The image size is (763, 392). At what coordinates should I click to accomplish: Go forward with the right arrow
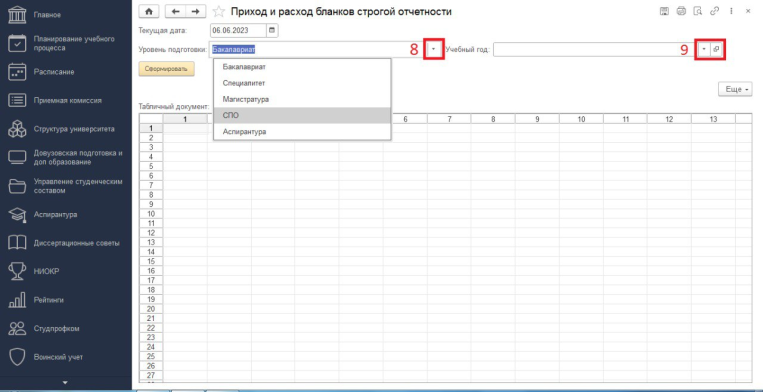click(196, 11)
